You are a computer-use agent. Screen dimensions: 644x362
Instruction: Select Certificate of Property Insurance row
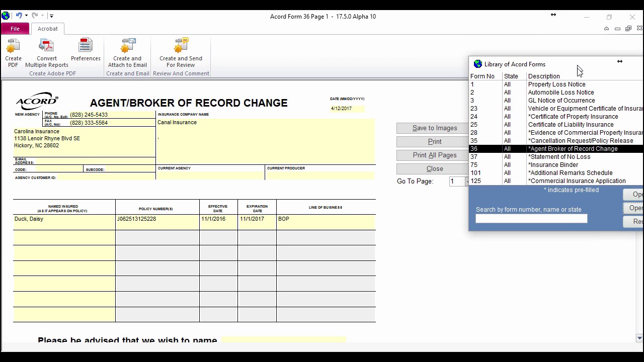(x=556, y=117)
